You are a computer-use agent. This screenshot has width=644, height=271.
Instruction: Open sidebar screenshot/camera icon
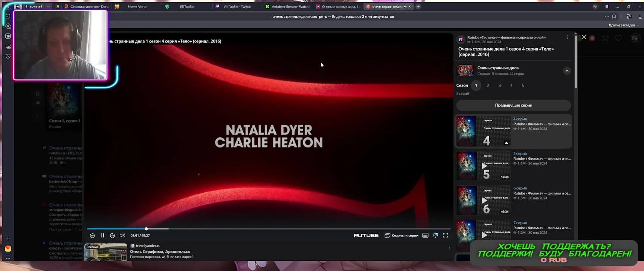(x=8, y=46)
